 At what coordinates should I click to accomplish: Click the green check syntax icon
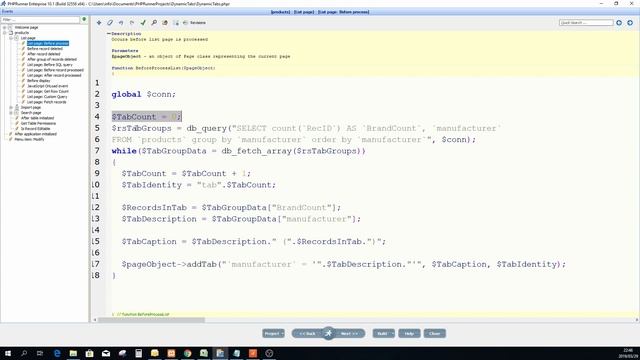click(143, 23)
